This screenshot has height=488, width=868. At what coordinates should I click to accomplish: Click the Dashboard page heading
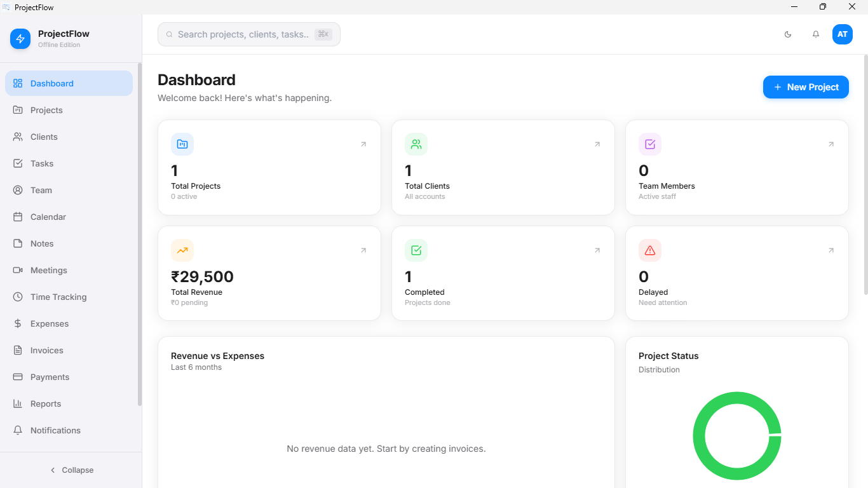[196, 80]
